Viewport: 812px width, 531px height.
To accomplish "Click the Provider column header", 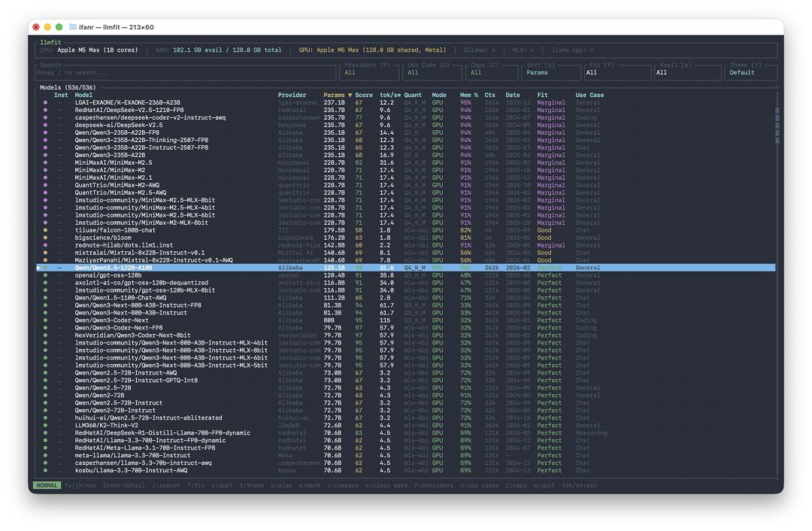I will coord(292,95).
